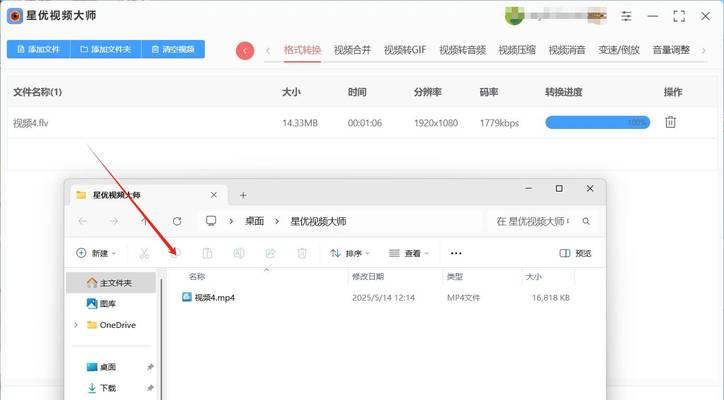The image size is (724, 400).
Task: Click the right chevron after the 音量调整 tab
Action: (x=704, y=51)
